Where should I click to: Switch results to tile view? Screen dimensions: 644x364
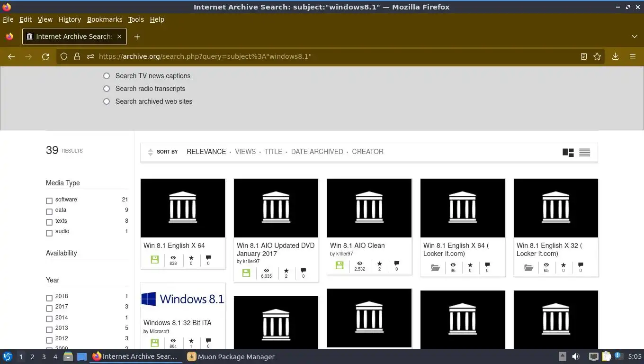click(568, 152)
